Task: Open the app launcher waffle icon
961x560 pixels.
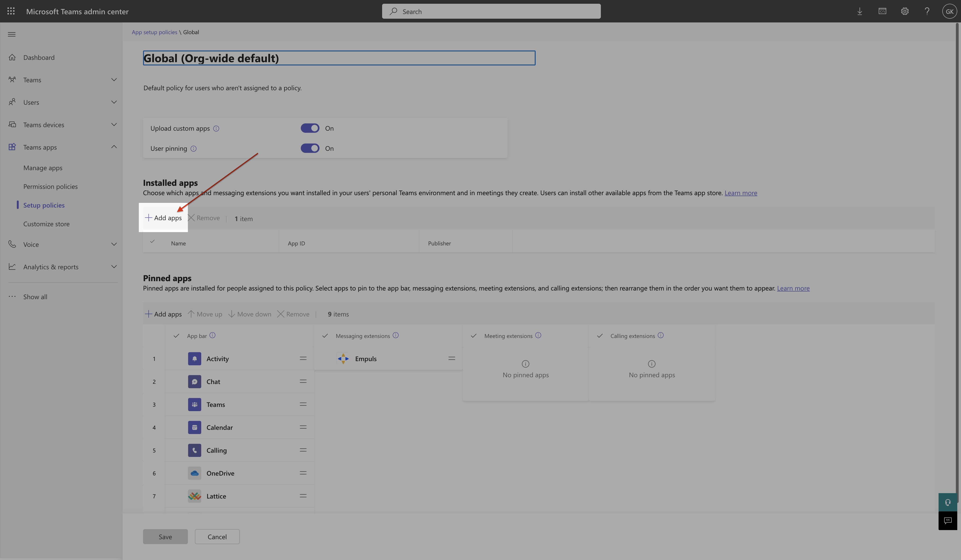Action: (x=11, y=11)
